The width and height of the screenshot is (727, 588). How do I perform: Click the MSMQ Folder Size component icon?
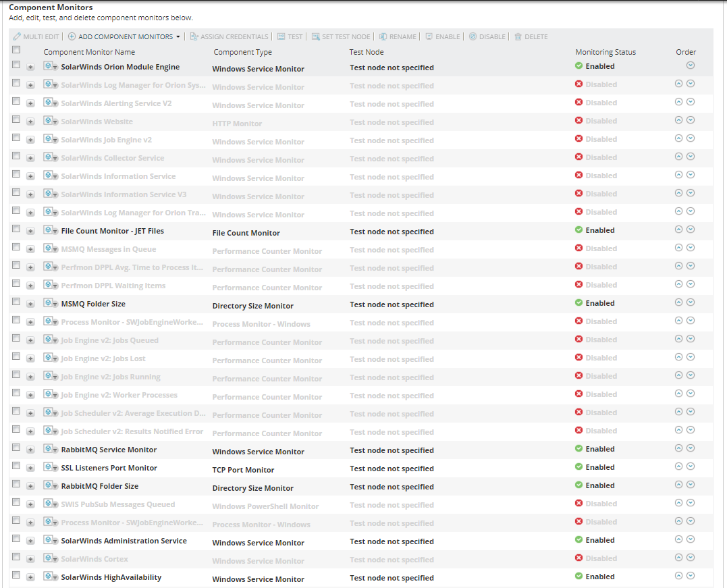click(x=50, y=303)
